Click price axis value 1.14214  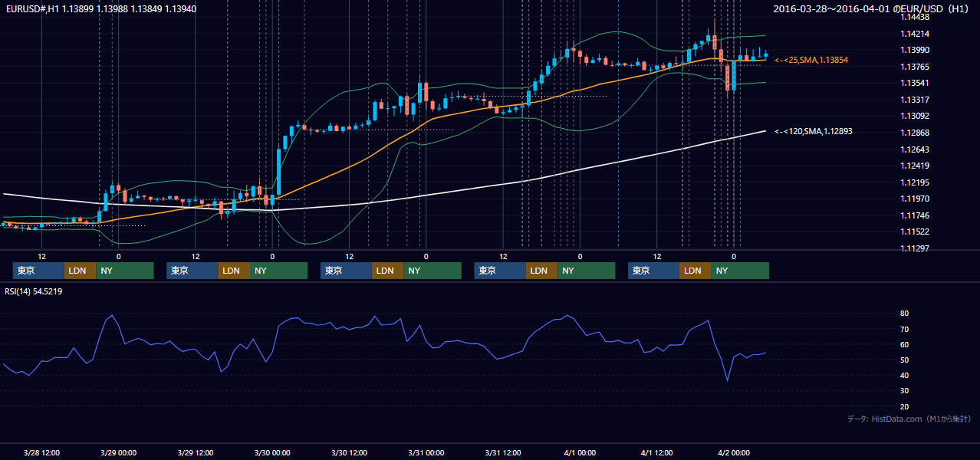(x=914, y=34)
